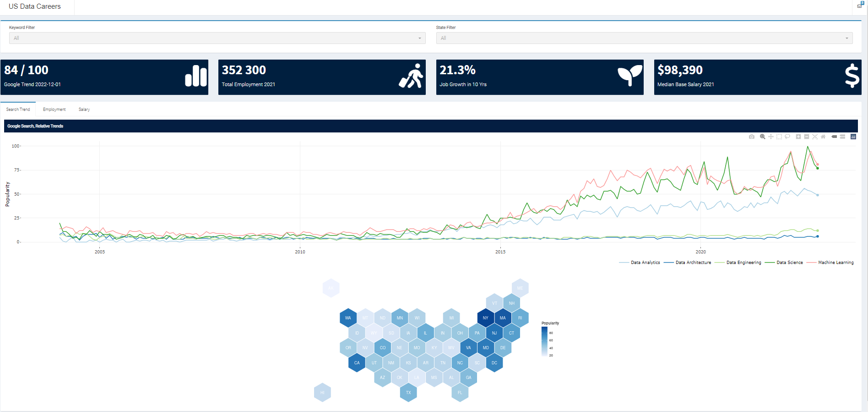Image resolution: width=868 pixels, height=412 pixels.
Task: Click the Popularity color scale bar
Action: (544, 341)
